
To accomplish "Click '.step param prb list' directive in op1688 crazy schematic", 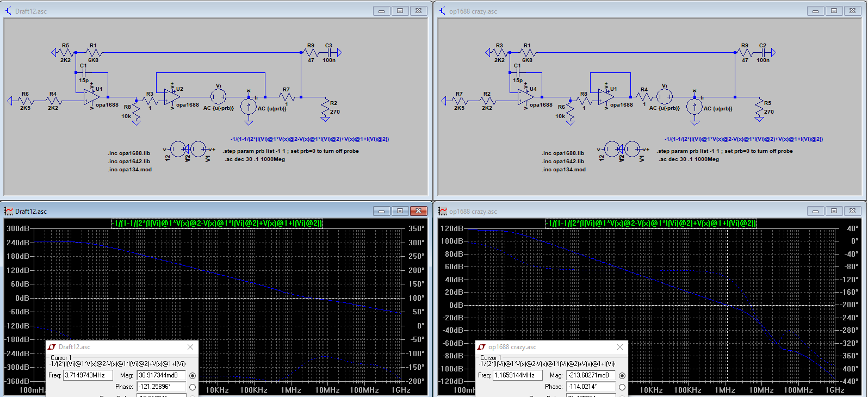I will click(726, 151).
